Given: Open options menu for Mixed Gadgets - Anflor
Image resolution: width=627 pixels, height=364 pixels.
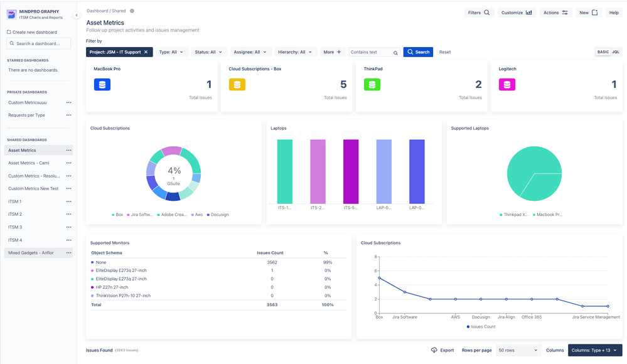Looking at the screenshot, I should coord(69,253).
